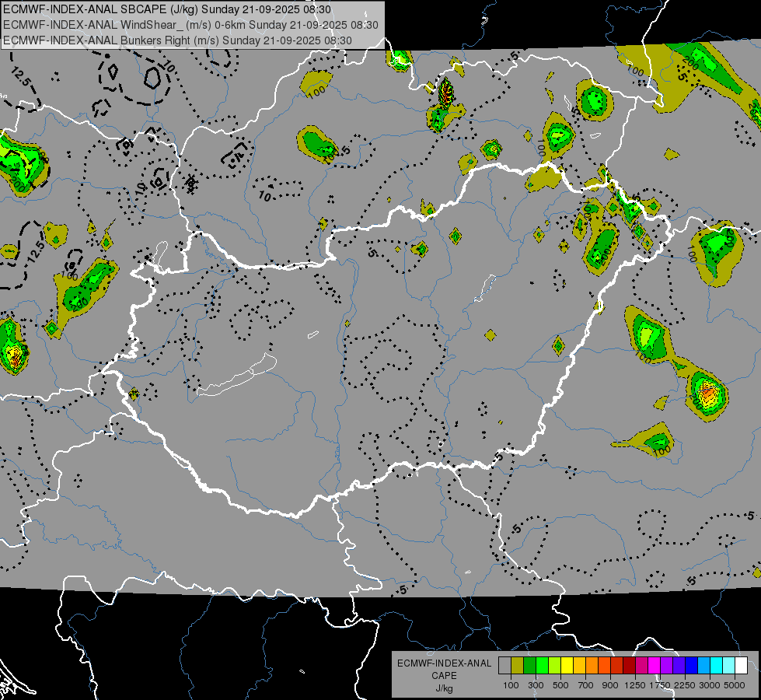
Task: Select the SBCAPE (J/kg) title line
Action: 167,9
